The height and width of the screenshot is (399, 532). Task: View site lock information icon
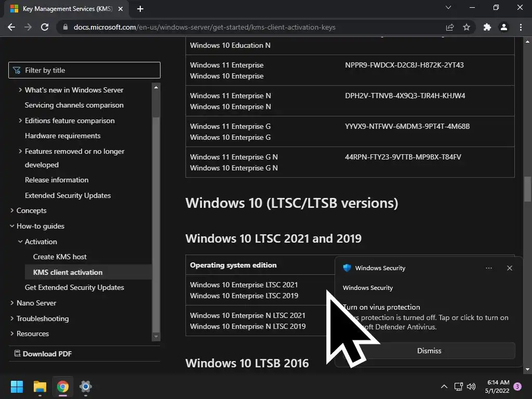65,27
